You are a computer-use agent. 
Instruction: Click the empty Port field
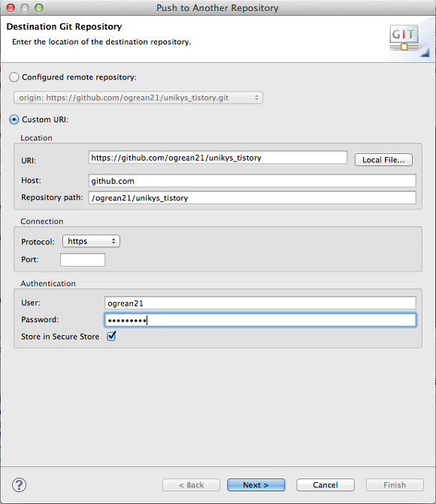coord(83,260)
